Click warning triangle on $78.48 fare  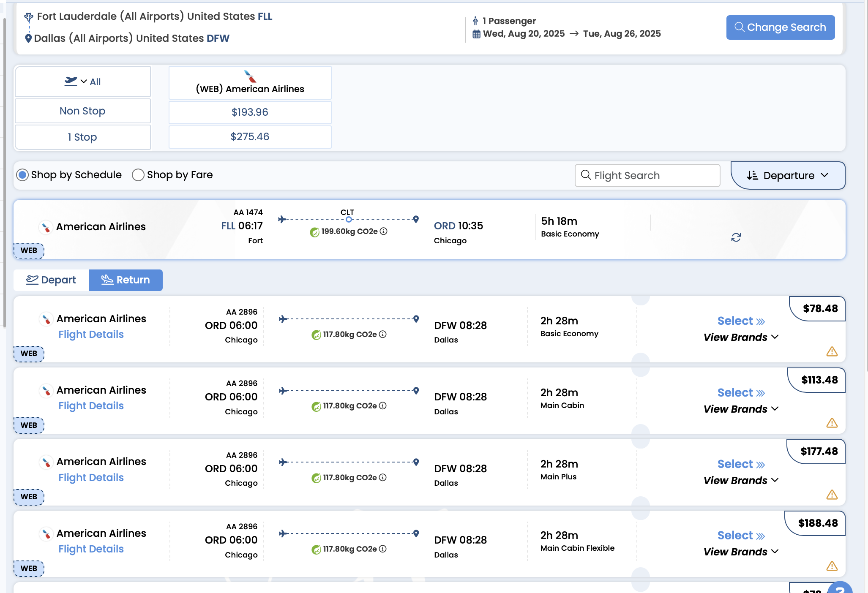[832, 351]
